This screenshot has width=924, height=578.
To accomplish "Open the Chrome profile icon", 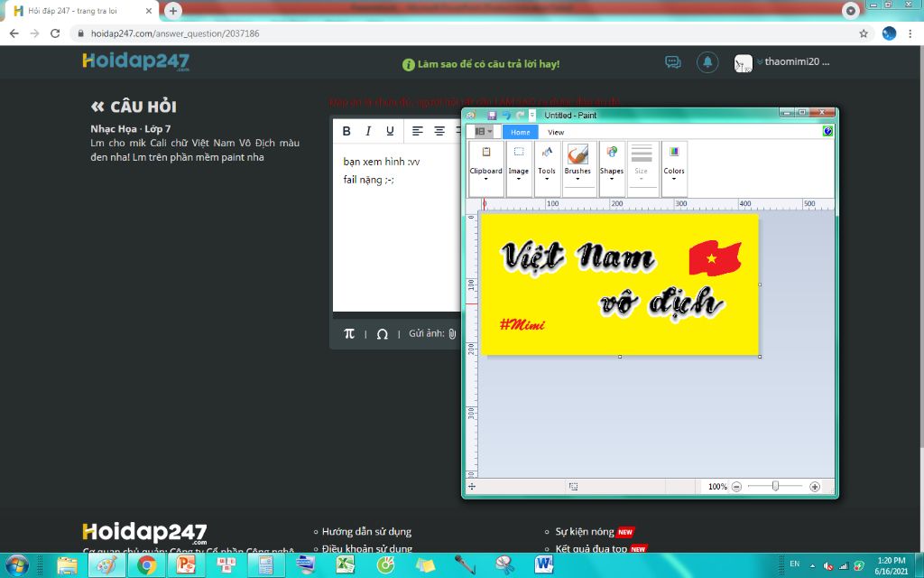I will click(x=889, y=33).
